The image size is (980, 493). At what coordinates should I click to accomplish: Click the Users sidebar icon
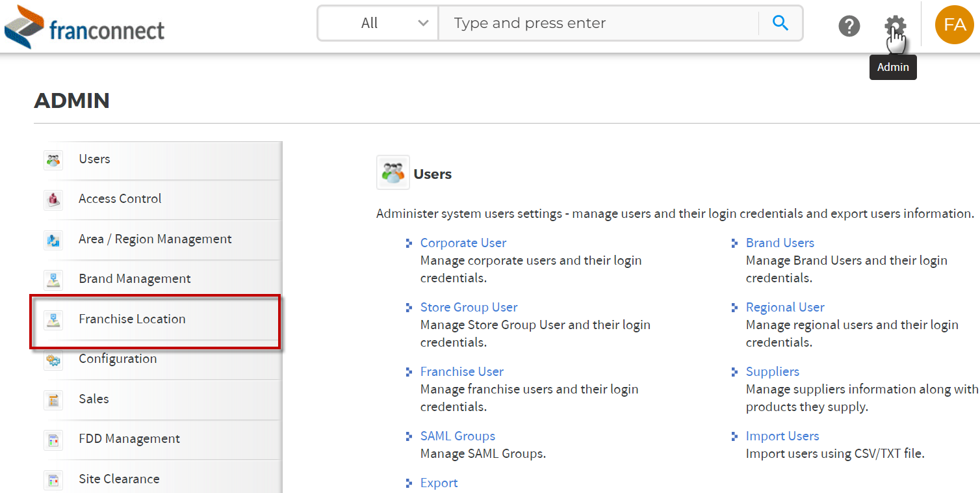point(53,159)
